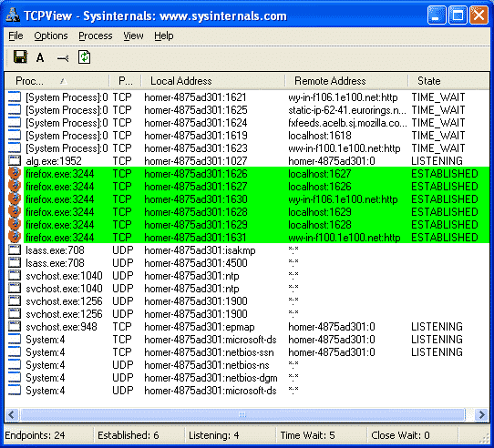The image size is (494, 448).
Task: Click the Firefox icon on the homer-4875ad301:1628 row
Action: pyautogui.click(x=15, y=212)
